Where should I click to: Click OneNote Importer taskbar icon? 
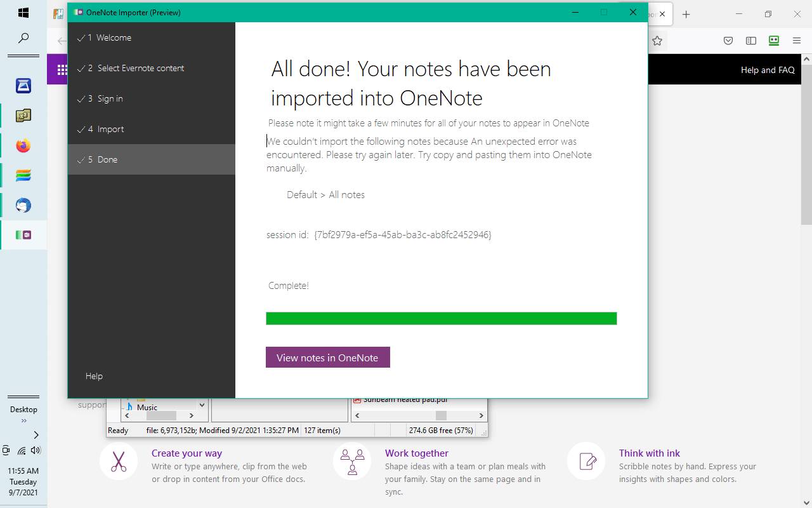[23, 235]
